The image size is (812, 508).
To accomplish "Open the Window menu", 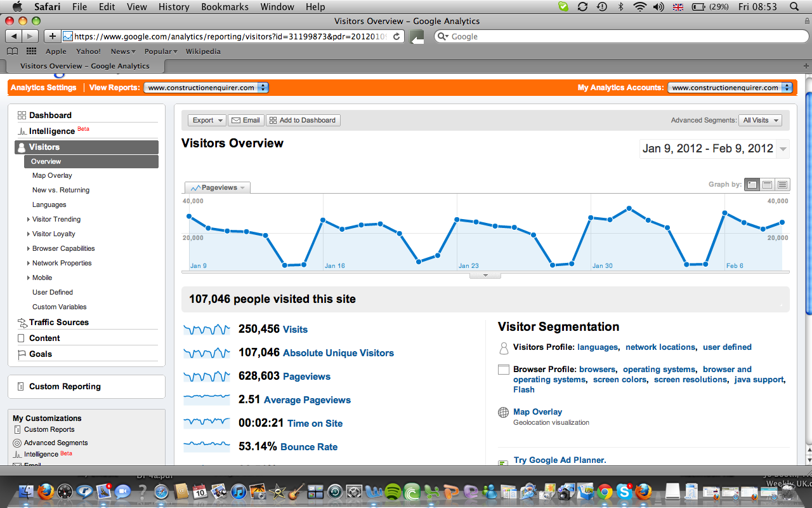I will 277,7.
